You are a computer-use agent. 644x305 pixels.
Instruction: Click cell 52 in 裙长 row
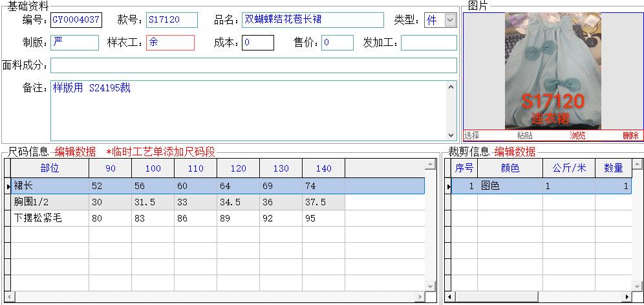pos(111,186)
